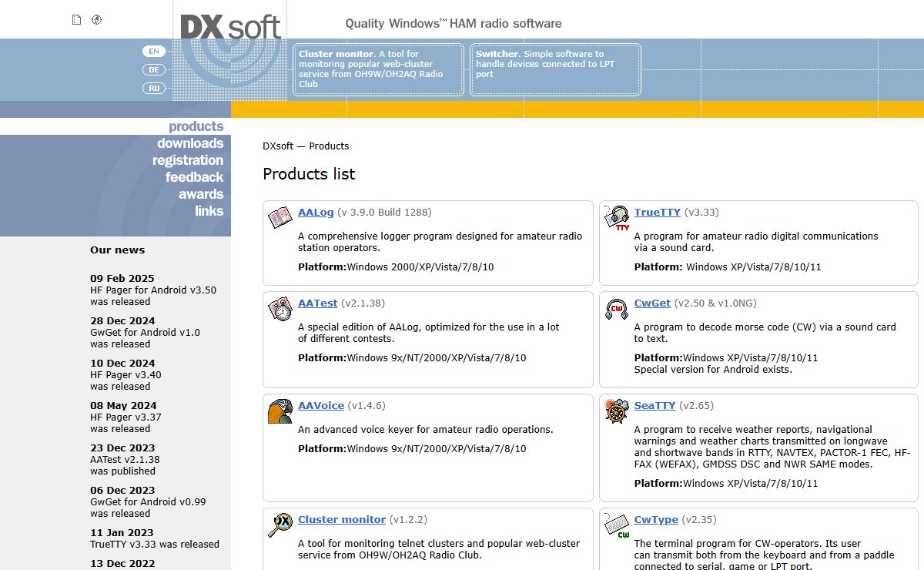Open the Cluster monitor product link
Viewport: 924px width, 570px height.
[x=342, y=519]
